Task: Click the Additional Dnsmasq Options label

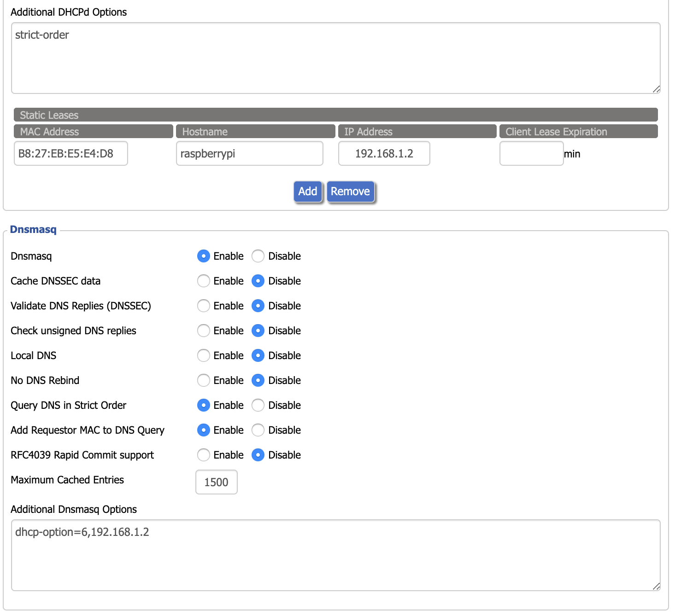Action: (x=74, y=509)
